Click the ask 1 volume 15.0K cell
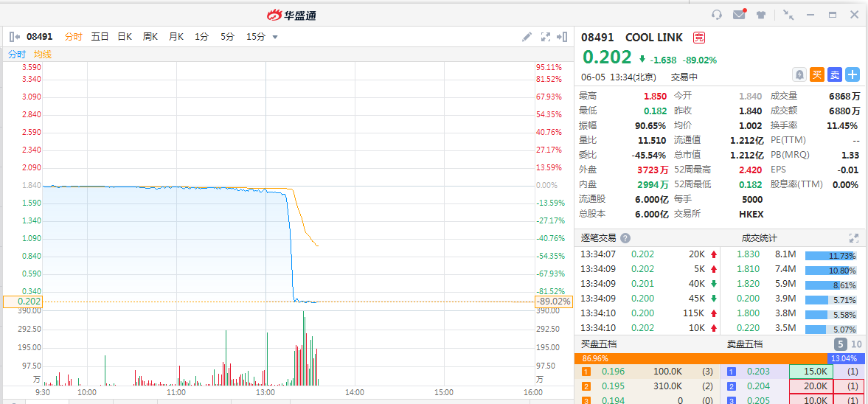The height and width of the screenshot is (404, 868). coord(811,372)
